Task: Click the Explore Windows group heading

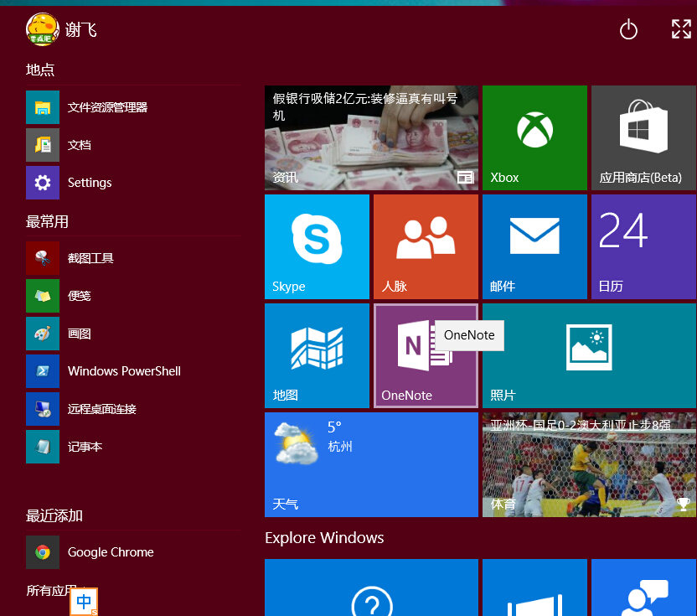Action: click(x=324, y=538)
